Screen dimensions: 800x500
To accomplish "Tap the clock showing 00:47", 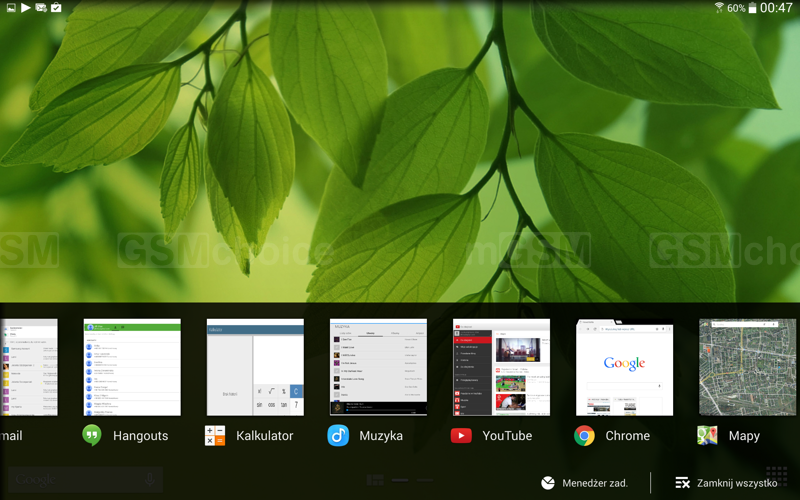I will [x=776, y=8].
